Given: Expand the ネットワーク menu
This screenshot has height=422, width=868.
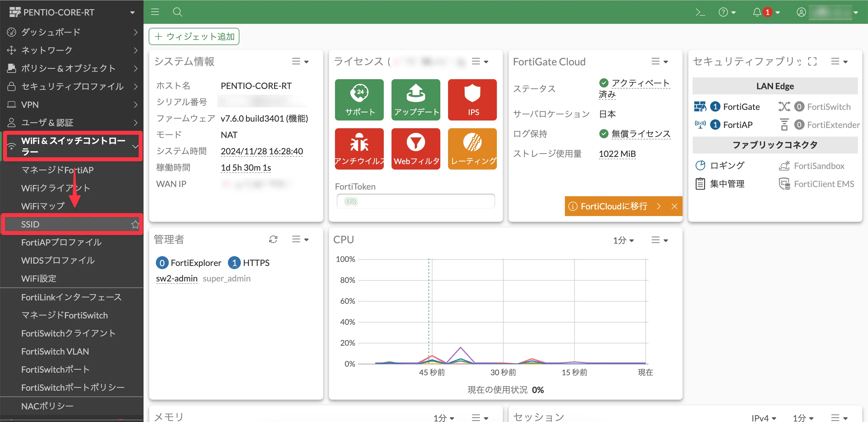Looking at the screenshot, I should coord(72,50).
